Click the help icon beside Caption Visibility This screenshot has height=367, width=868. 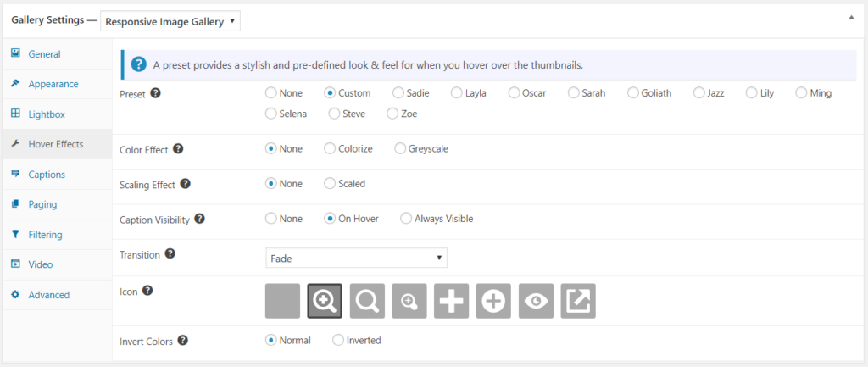[200, 219]
